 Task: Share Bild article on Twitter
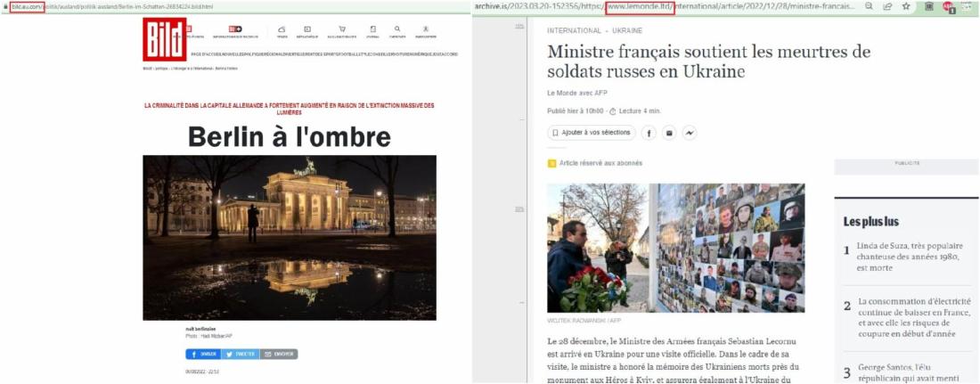(240, 354)
